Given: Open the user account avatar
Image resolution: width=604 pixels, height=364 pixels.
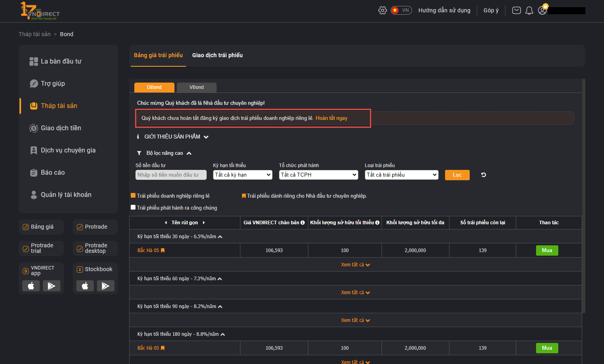Looking at the screenshot, I should 542,10.
